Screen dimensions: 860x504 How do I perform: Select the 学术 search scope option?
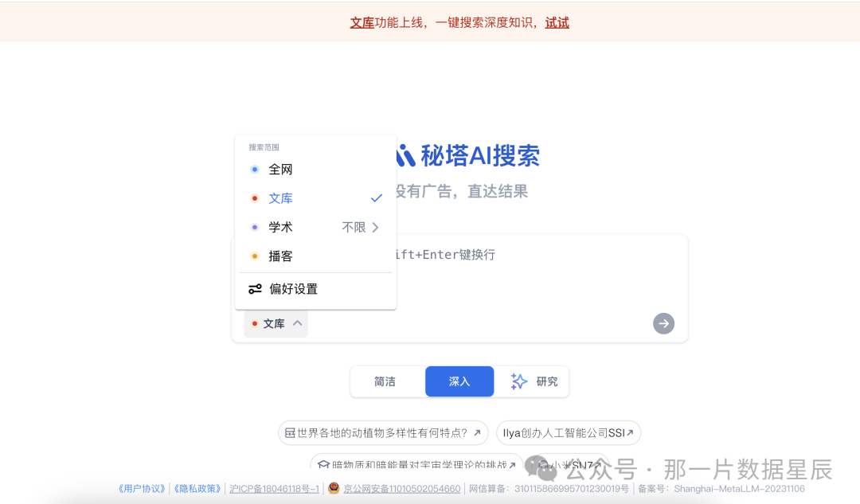[280, 227]
